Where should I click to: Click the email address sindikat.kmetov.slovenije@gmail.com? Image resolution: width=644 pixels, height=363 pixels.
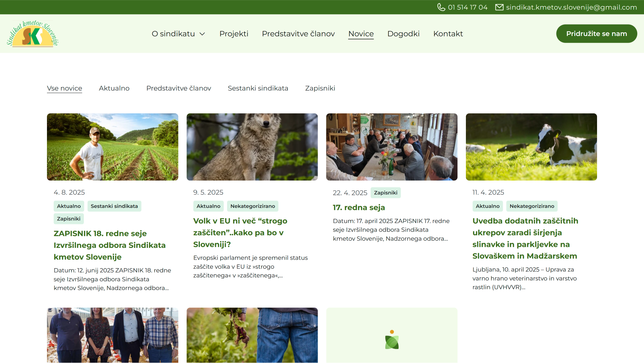pyautogui.click(x=571, y=7)
